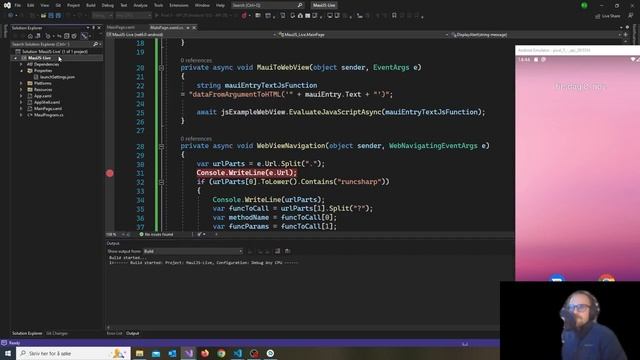Open the Debug menu
Viewport: 640px width, 360px height.
(108, 5)
